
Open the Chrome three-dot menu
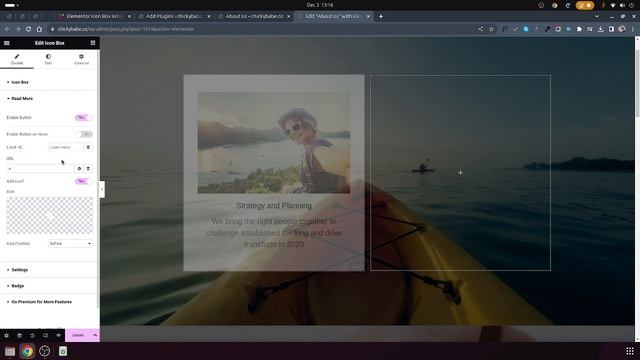(x=633, y=29)
